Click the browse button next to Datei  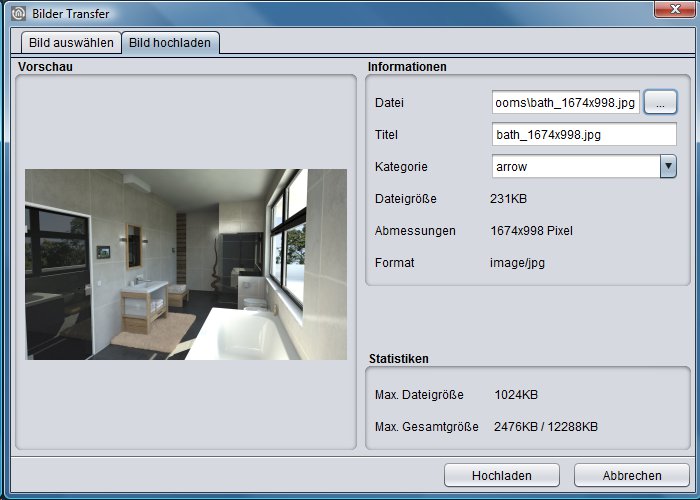(x=660, y=103)
